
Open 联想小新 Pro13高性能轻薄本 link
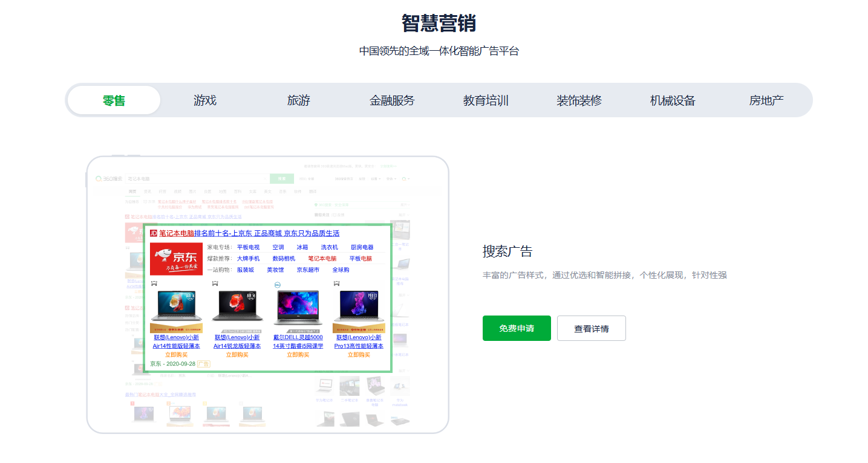click(x=359, y=342)
